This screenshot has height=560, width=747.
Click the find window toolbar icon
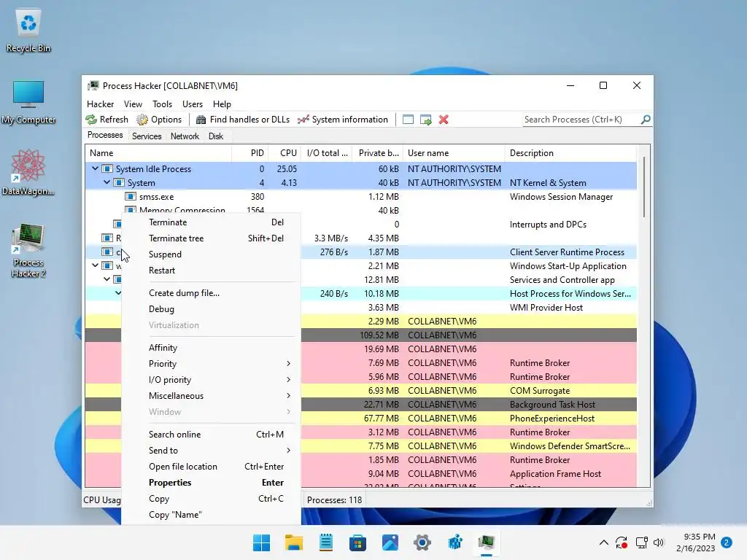point(409,120)
